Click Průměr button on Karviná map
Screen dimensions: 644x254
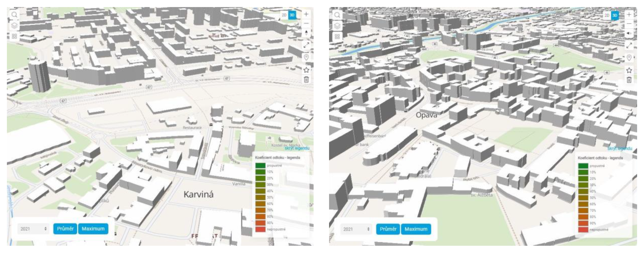pyautogui.click(x=65, y=229)
